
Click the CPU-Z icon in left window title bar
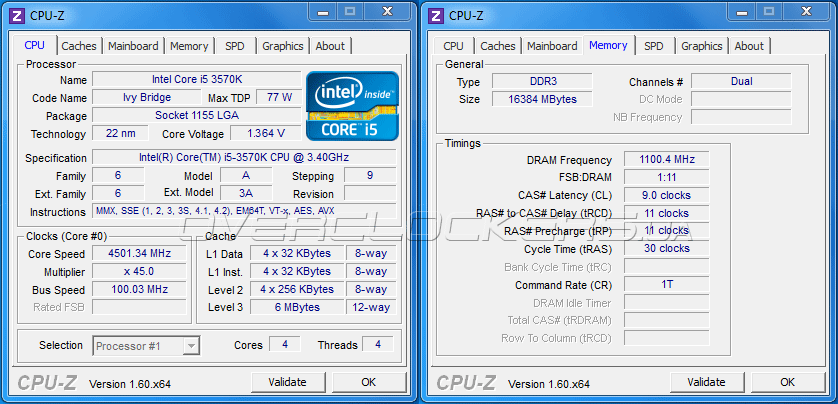coord(18,15)
